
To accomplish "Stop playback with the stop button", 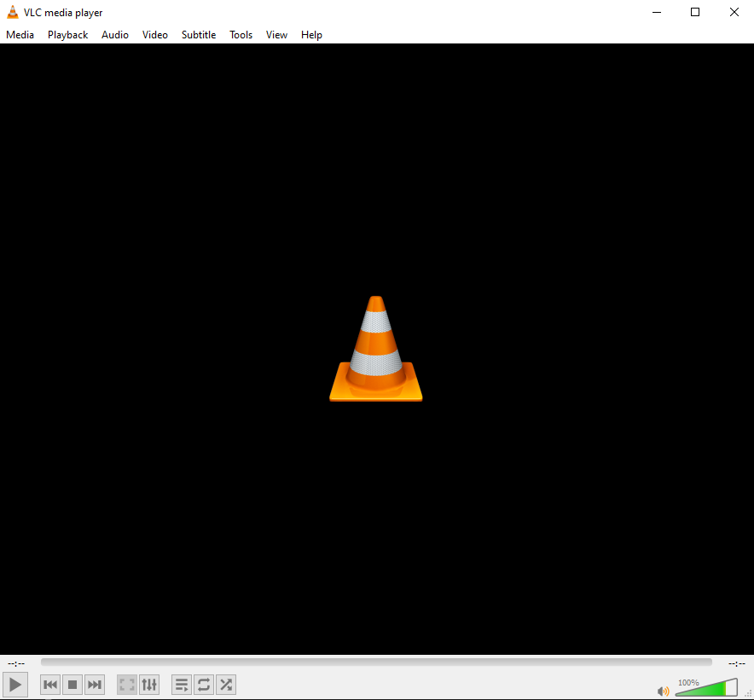I will click(x=72, y=684).
